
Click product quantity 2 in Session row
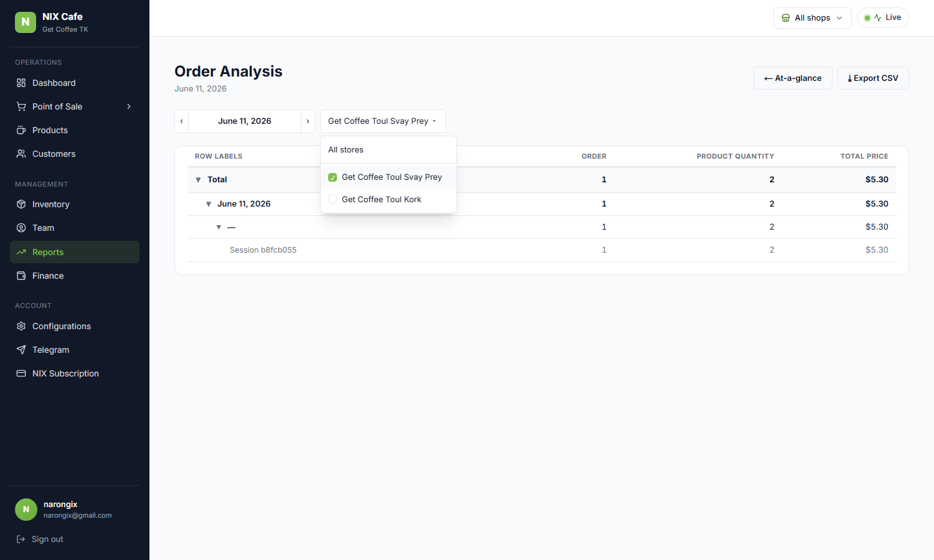771,250
